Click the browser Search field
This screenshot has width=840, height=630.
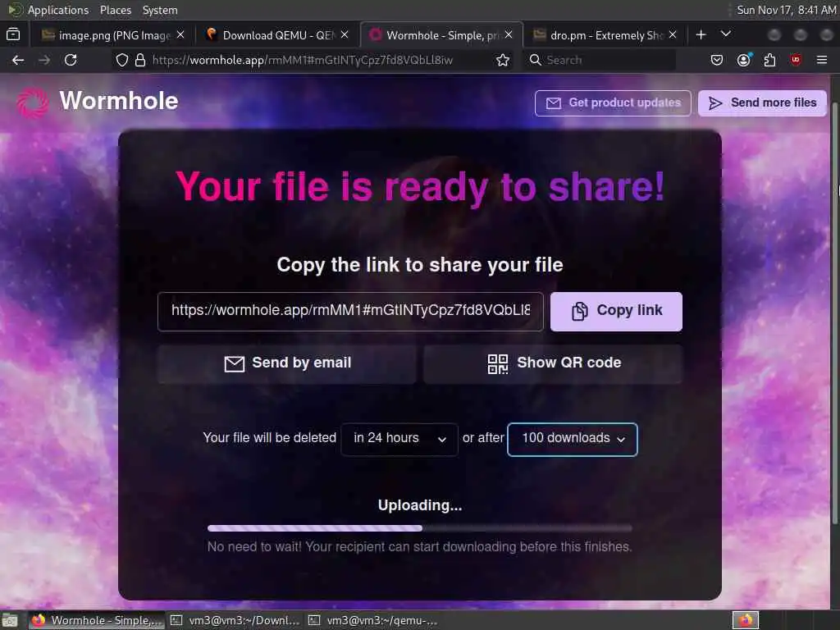[600, 60]
